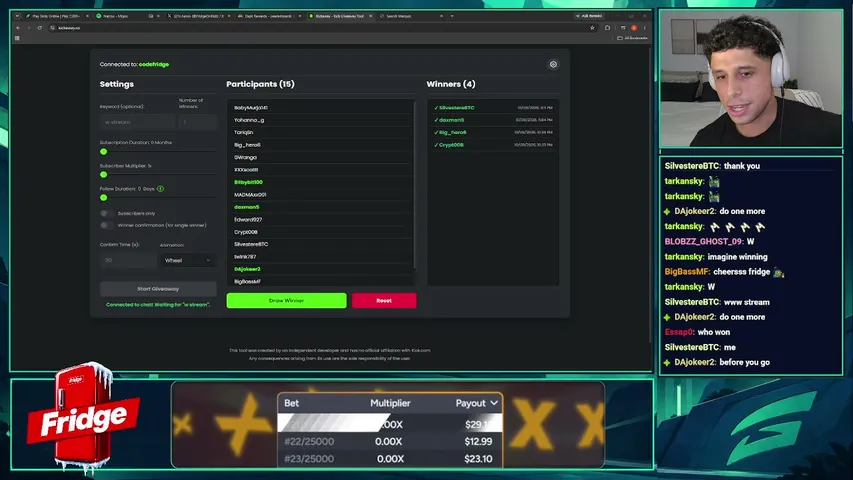Select participant Big_hero6 in Participants list
Screen dimensions: 853x480
[319, 145]
